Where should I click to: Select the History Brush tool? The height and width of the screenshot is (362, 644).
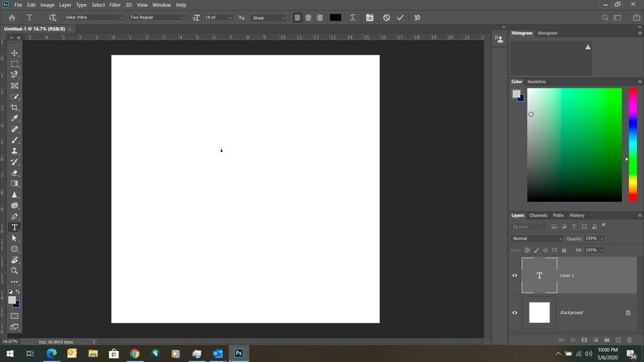click(x=14, y=162)
